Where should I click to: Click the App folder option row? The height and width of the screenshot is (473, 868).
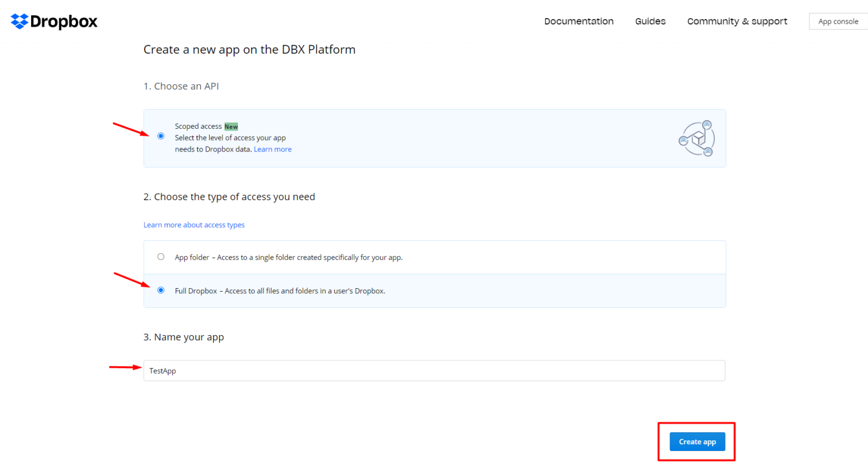coord(396,257)
